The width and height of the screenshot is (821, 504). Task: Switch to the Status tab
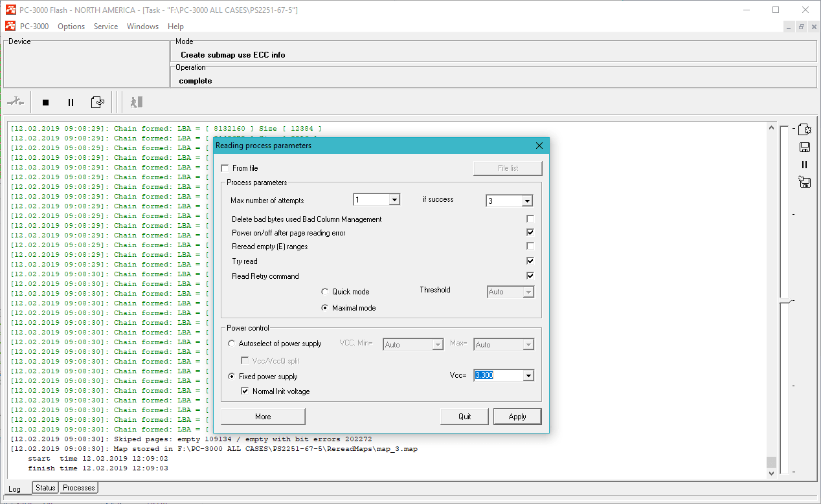click(x=45, y=488)
